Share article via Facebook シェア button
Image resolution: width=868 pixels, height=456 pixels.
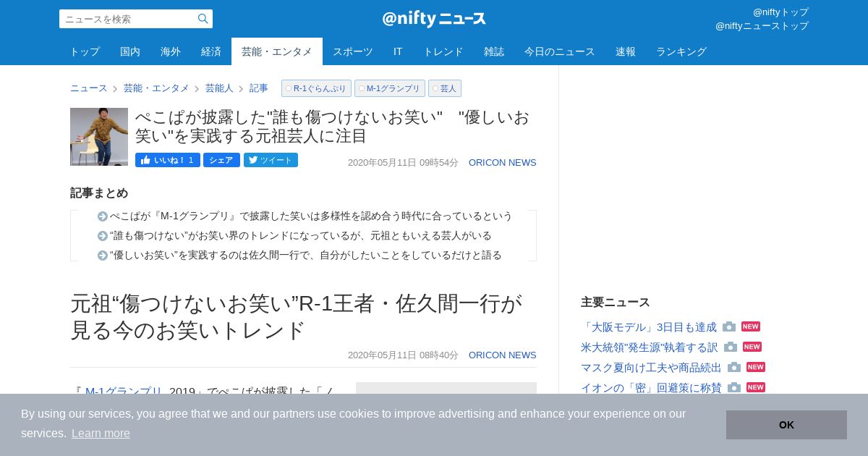[221, 160]
